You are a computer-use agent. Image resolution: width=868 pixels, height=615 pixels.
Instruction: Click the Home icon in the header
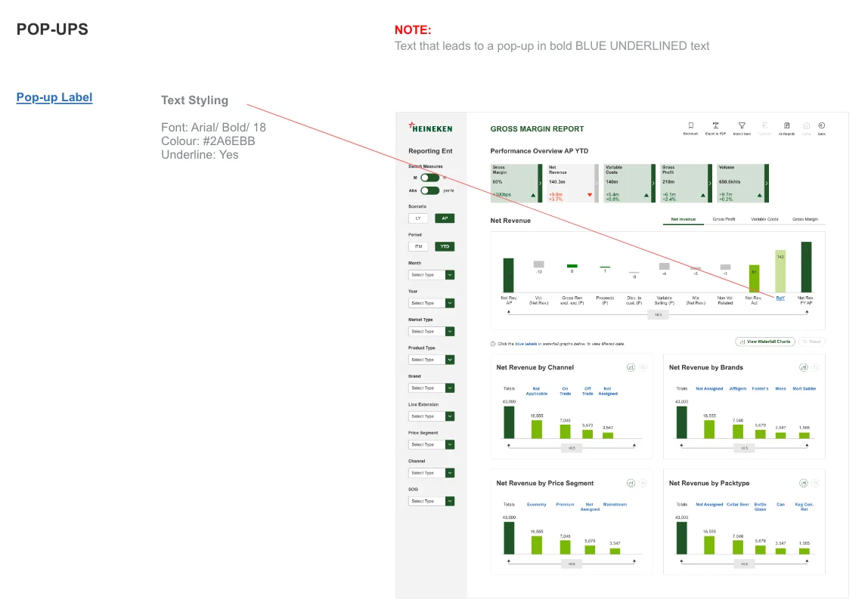pyautogui.click(x=806, y=125)
